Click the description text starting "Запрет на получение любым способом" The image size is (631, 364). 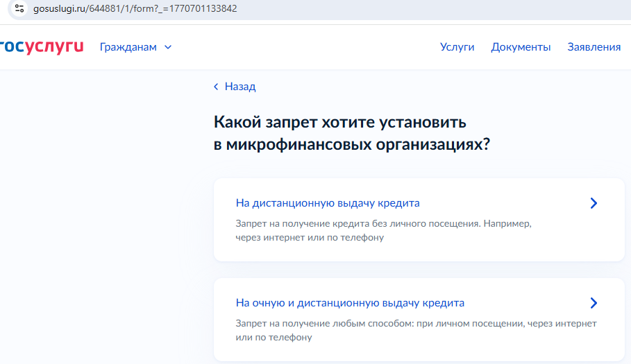point(415,324)
